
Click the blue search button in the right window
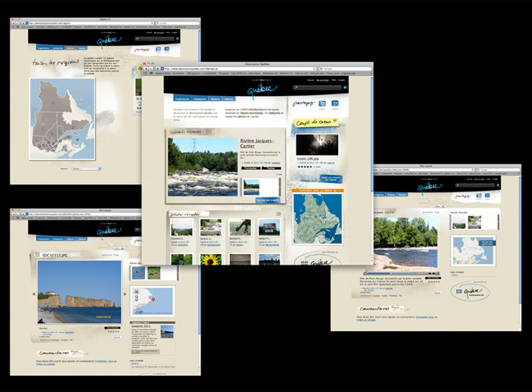[498, 185]
